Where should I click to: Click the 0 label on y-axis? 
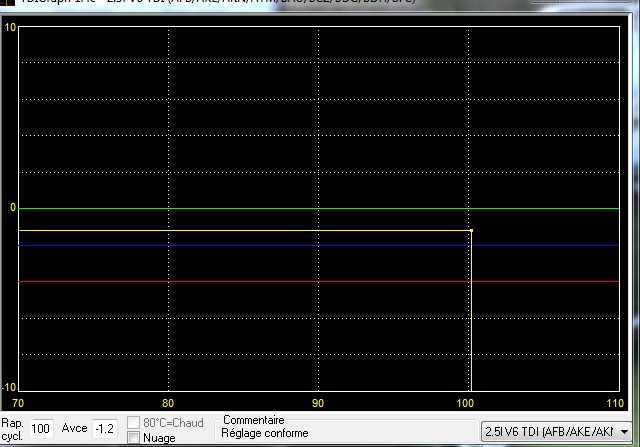coord(13,207)
